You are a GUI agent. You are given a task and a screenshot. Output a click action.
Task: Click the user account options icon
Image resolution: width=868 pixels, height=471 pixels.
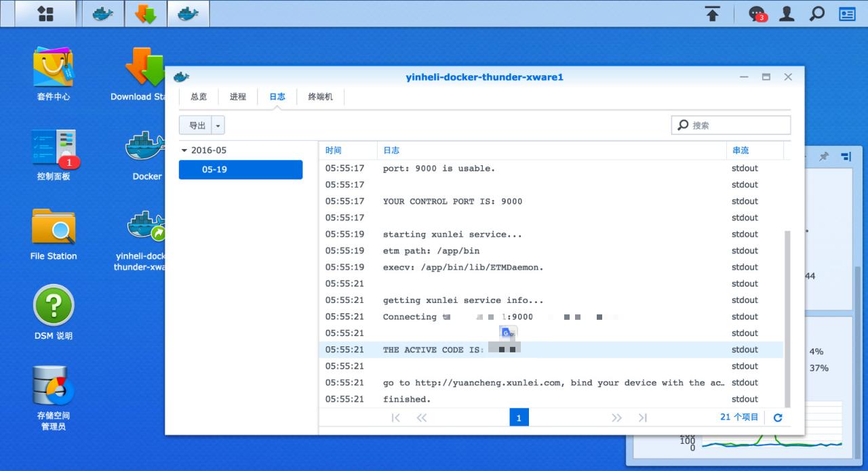[787, 14]
